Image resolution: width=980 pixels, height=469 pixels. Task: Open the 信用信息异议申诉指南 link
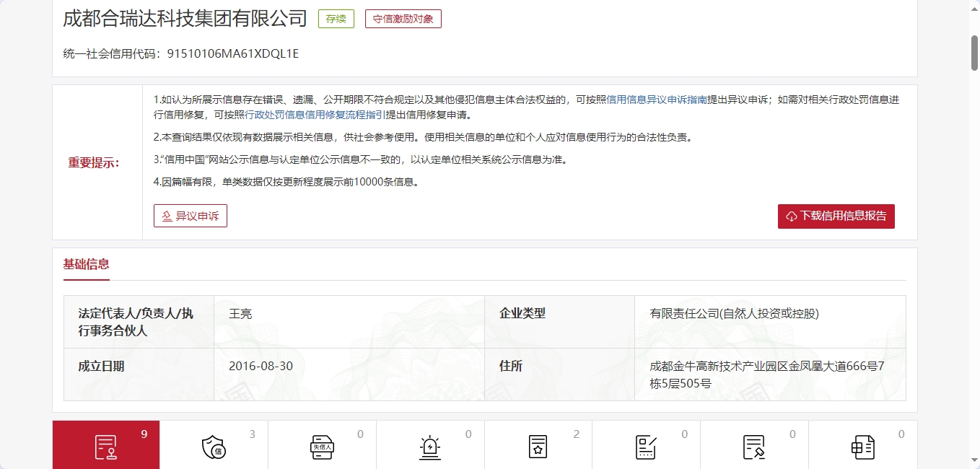coord(657,100)
